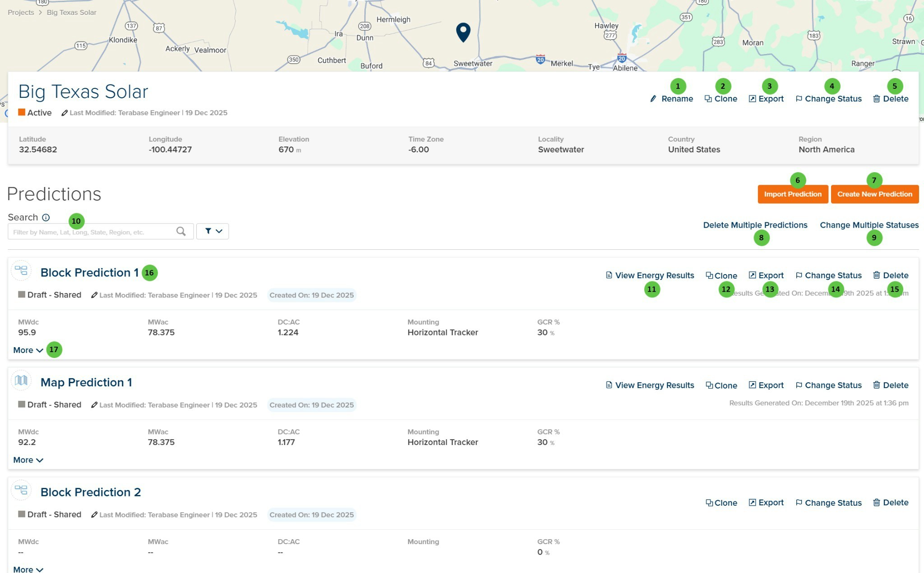Expand More details under Block Prediction 1

tap(28, 350)
